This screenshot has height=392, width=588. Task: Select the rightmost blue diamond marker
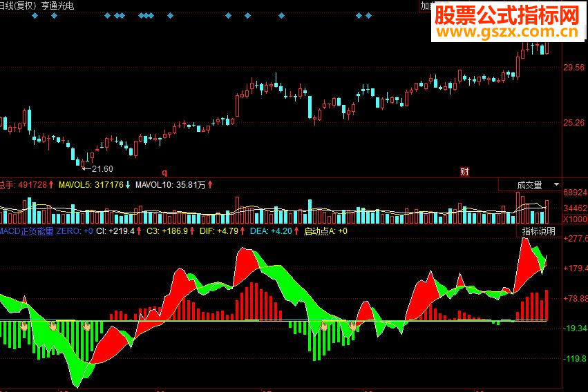click(369, 16)
